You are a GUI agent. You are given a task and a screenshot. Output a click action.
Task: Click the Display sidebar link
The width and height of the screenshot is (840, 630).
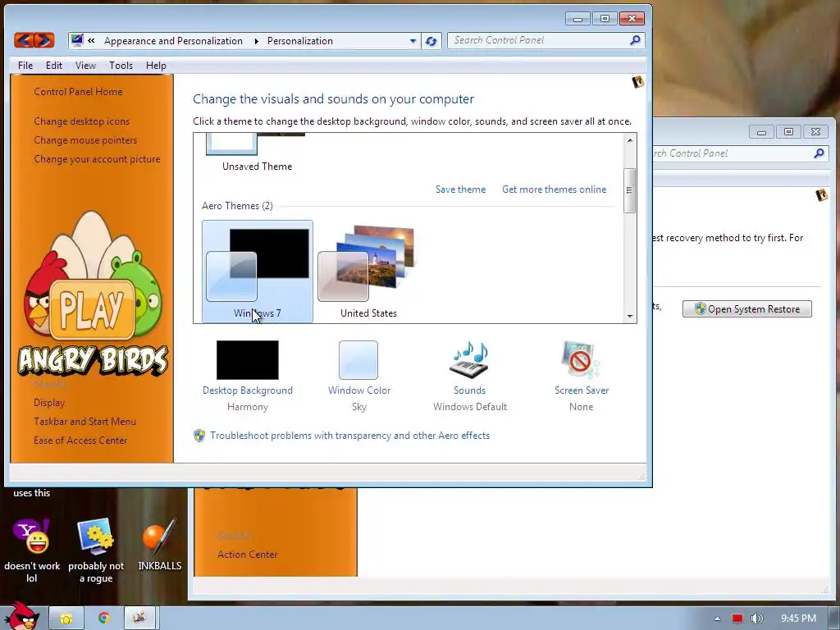click(49, 402)
